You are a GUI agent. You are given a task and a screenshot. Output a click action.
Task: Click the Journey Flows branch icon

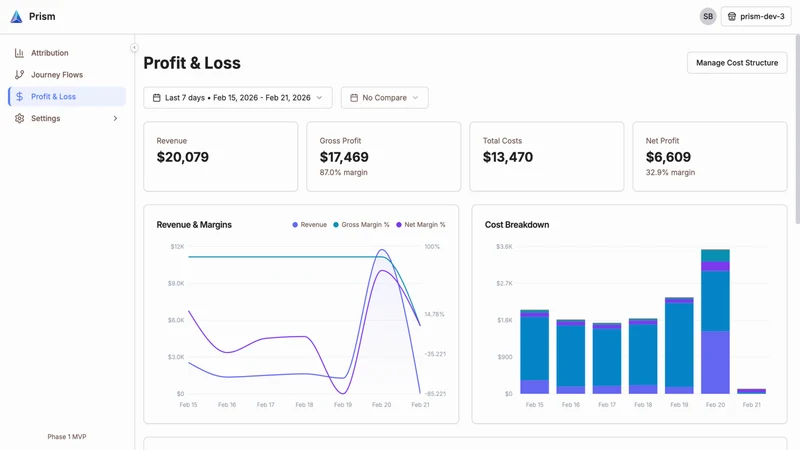click(19, 74)
